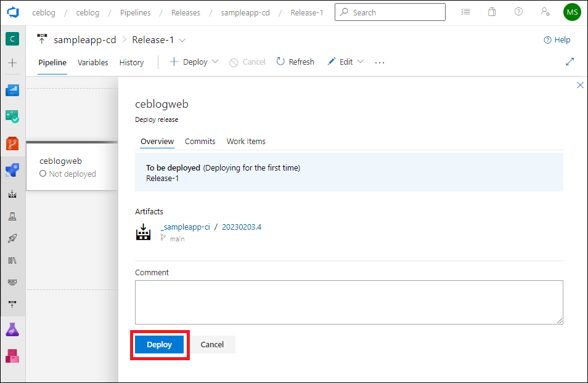Screen dimensions: 588x383
Task: Select the Commits tab in the panel
Action: tap(200, 141)
